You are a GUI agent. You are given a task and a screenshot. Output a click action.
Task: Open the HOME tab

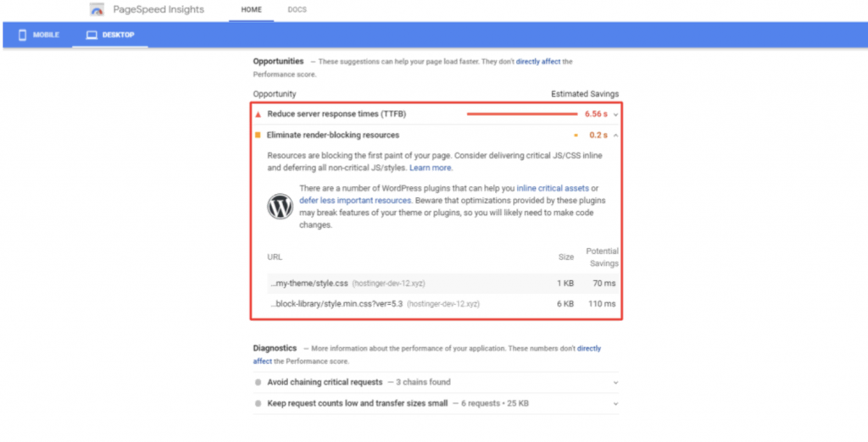click(x=251, y=10)
